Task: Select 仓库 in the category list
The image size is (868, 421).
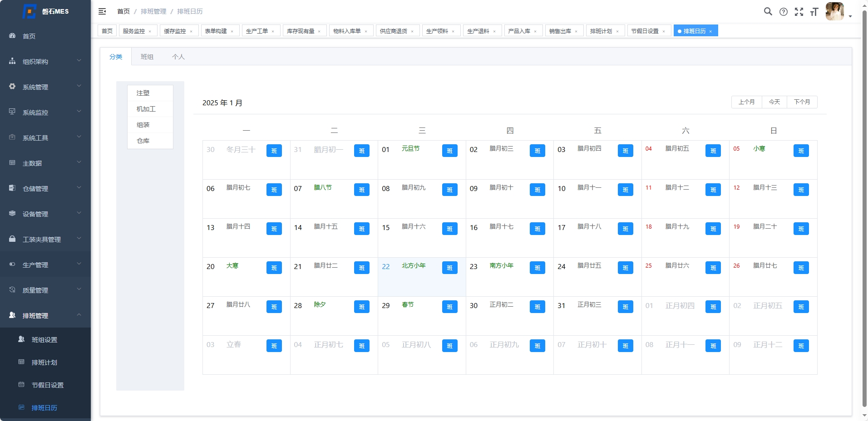Action: click(x=150, y=141)
